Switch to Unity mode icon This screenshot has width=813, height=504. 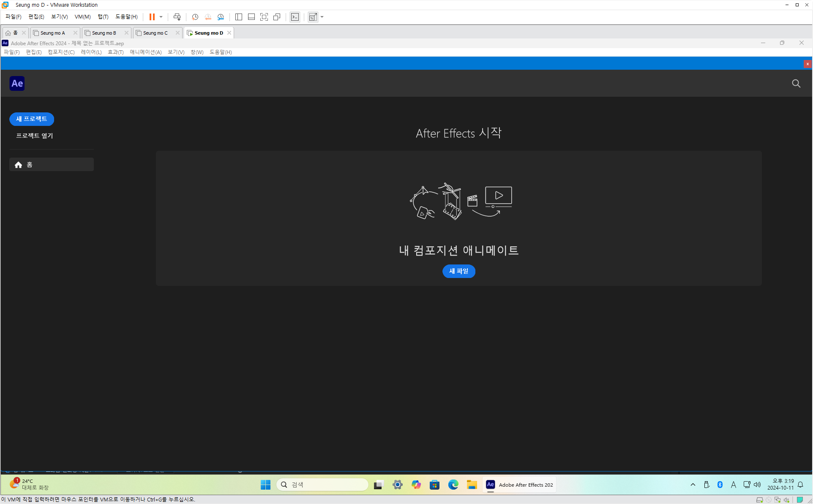point(277,17)
